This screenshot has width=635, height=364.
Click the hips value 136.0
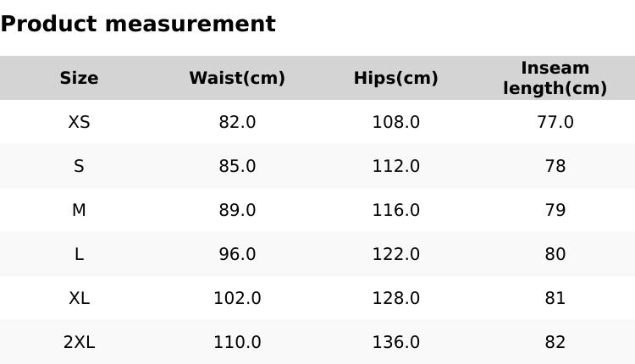[395, 342]
